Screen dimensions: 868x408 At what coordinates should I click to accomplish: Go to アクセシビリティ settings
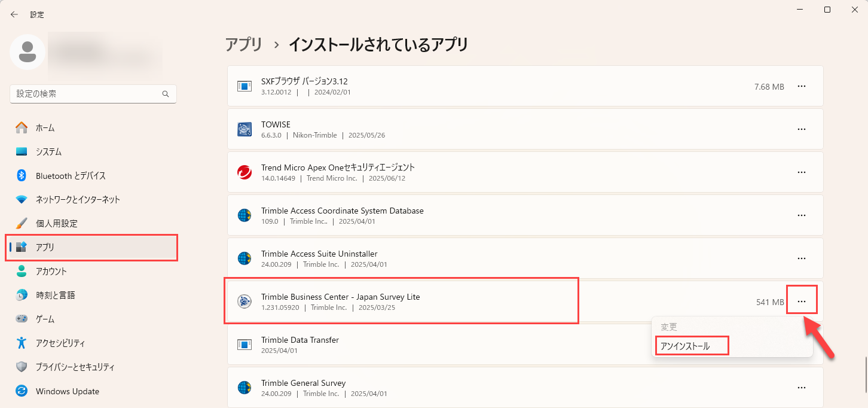pyautogui.click(x=60, y=343)
